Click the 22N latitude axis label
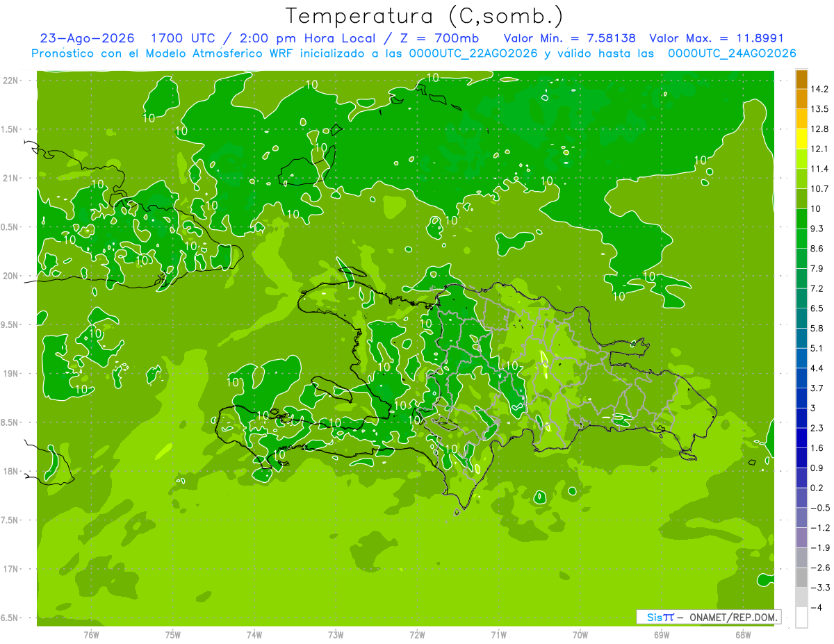Image resolution: width=834 pixels, height=644 pixels. click(10, 81)
